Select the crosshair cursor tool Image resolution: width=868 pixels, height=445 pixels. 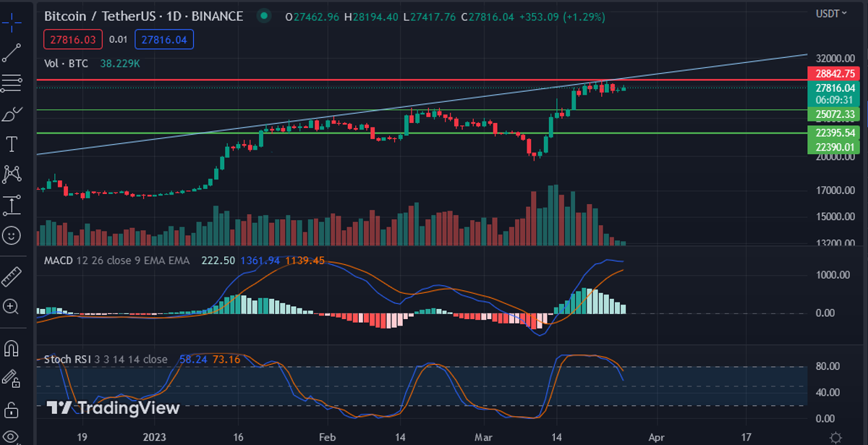click(12, 20)
